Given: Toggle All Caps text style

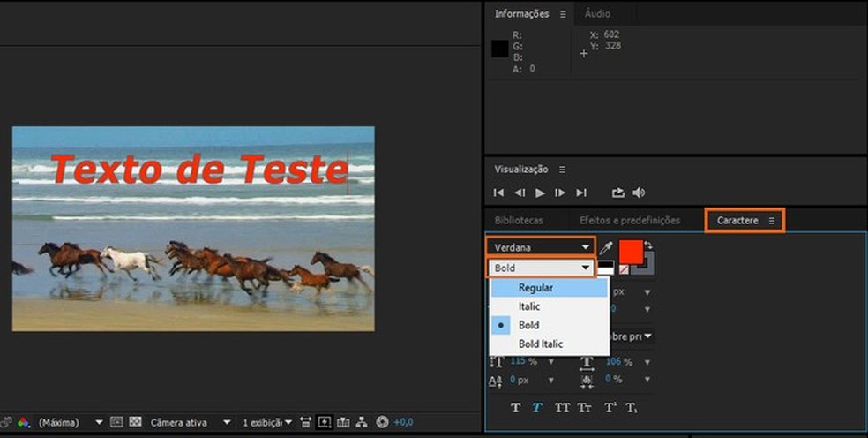Looking at the screenshot, I should [562, 407].
